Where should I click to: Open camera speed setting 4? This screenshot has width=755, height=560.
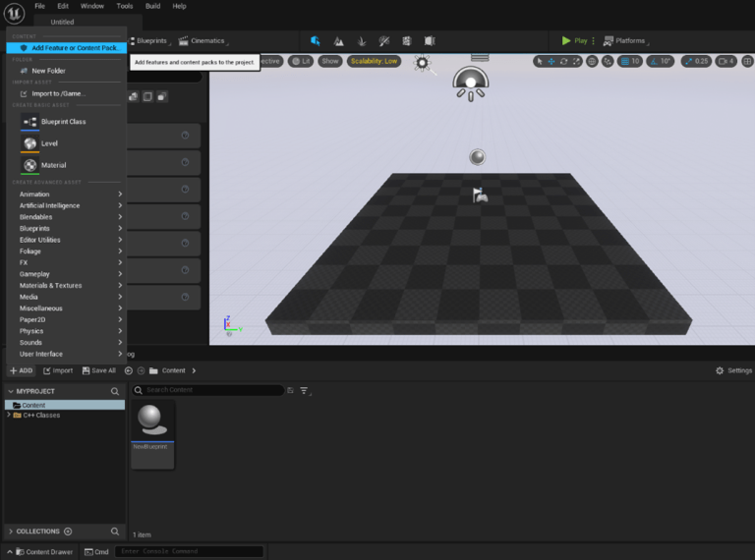[726, 61]
